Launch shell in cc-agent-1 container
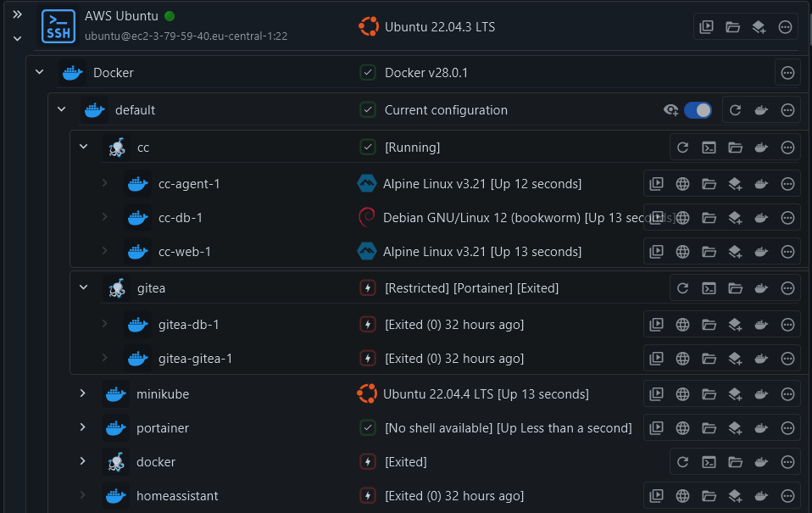The width and height of the screenshot is (812, 513). 656,184
